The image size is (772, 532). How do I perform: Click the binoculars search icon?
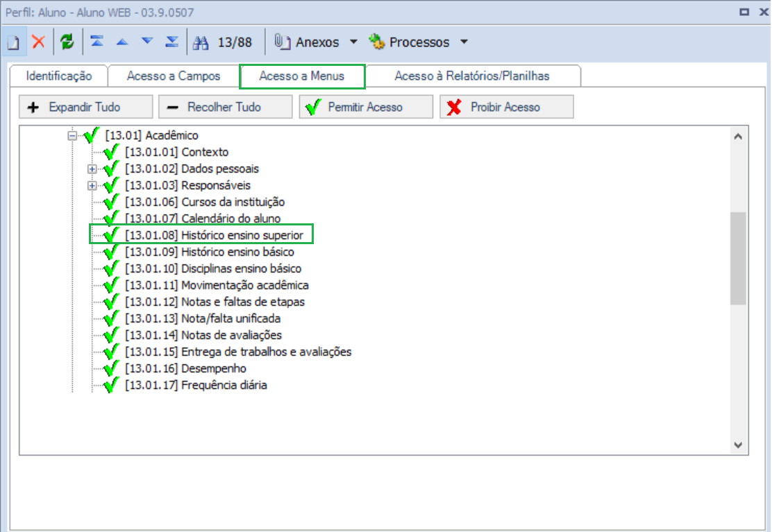click(201, 43)
